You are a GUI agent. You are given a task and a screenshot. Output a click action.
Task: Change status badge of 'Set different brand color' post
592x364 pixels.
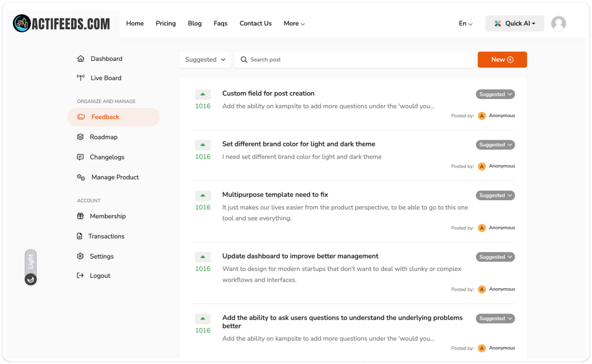tap(495, 145)
